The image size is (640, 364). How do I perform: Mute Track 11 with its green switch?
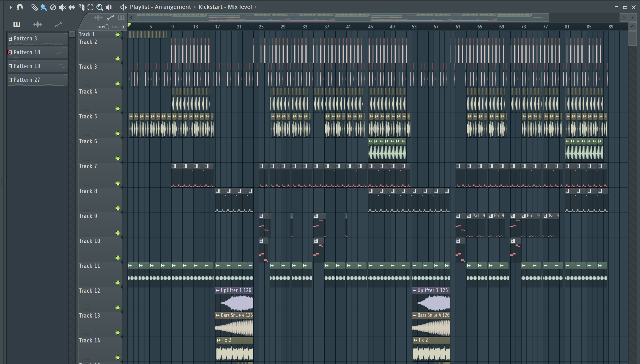(118, 283)
